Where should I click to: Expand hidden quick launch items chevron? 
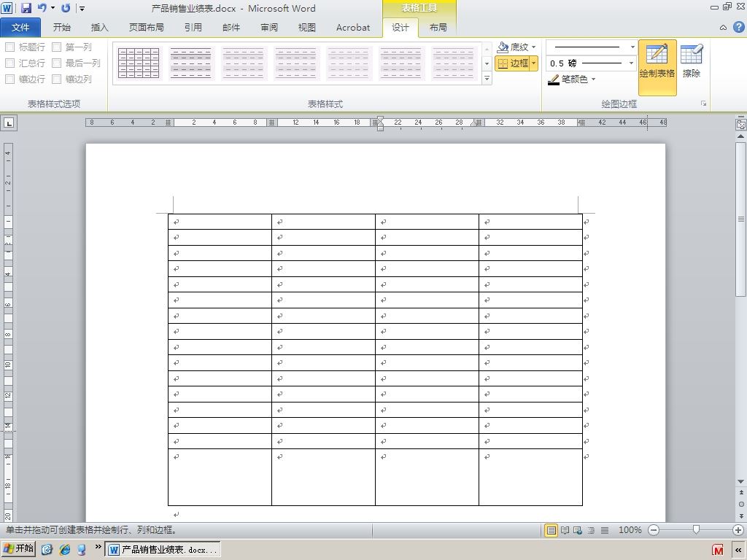coord(98,547)
